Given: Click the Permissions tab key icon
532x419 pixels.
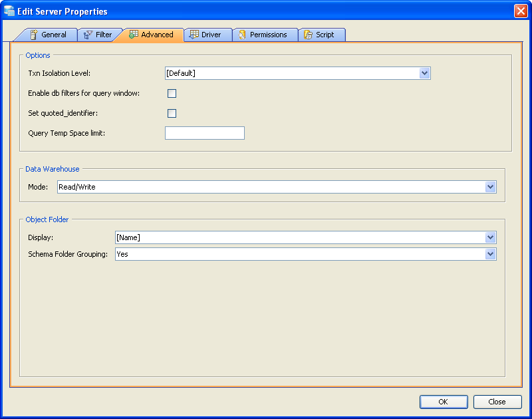Looking at the screenshot, I should point(242,35).
